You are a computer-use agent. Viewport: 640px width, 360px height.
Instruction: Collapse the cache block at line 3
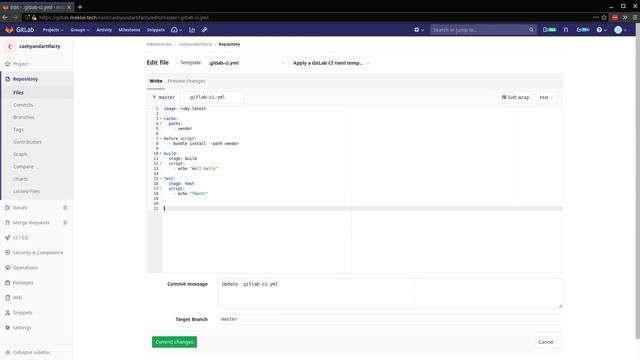(160, 118)
